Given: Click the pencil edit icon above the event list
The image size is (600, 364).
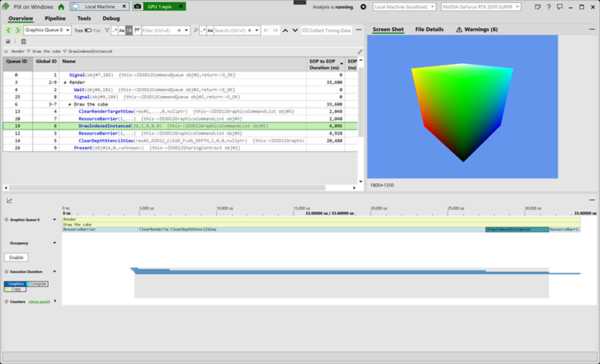Looking at the screenshot, I should point(360,51).
